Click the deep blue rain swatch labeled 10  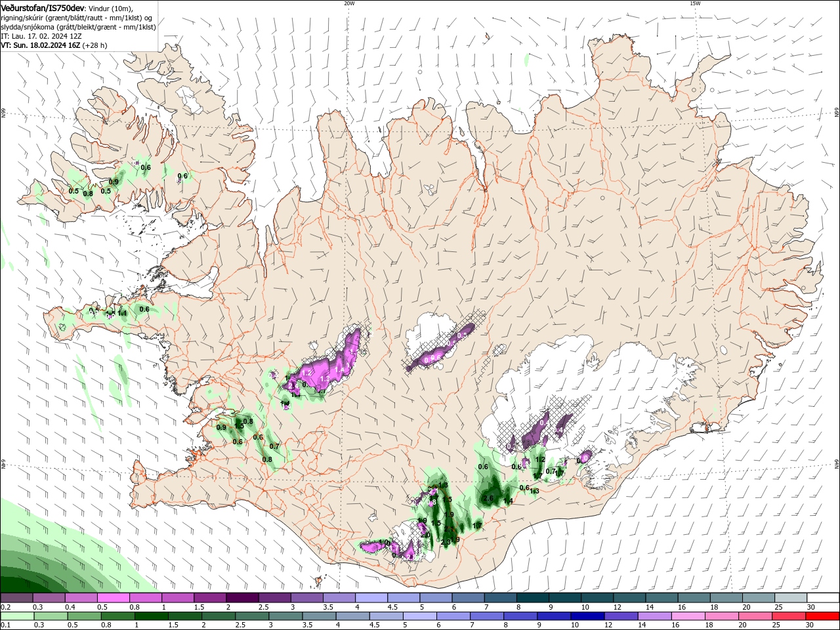[x=586, y=616]
